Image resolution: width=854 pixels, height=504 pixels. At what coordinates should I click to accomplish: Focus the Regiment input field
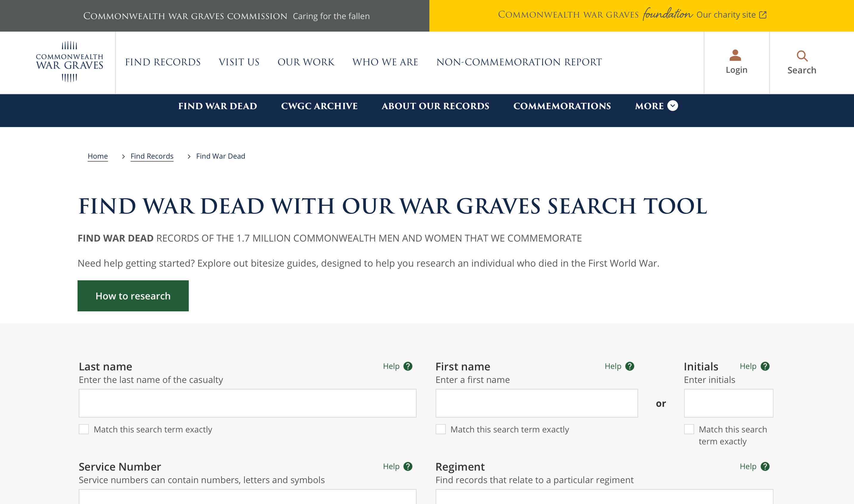coord(604,497)
